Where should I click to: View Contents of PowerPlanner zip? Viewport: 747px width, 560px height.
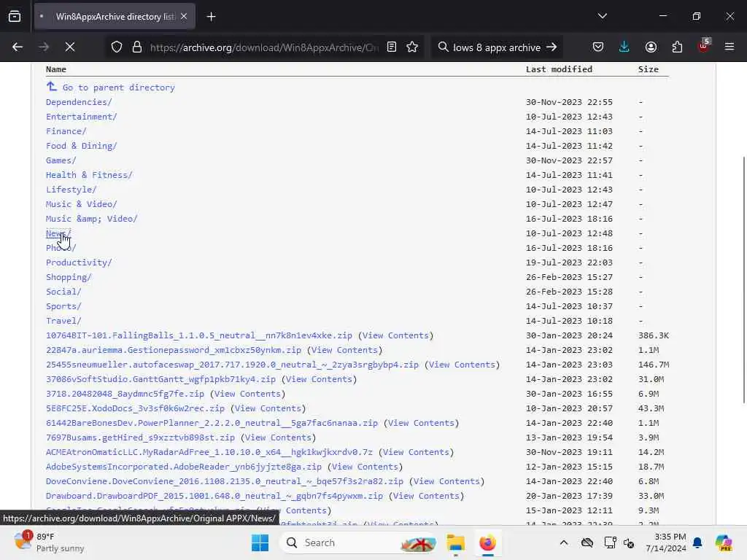tap(421, 423)
